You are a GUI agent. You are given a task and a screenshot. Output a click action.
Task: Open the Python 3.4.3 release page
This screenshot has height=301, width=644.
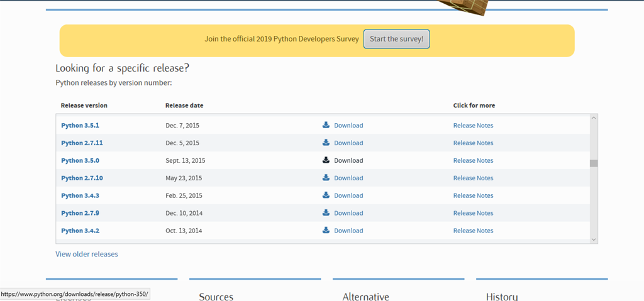pyautogui.click(x=80, y=195)
